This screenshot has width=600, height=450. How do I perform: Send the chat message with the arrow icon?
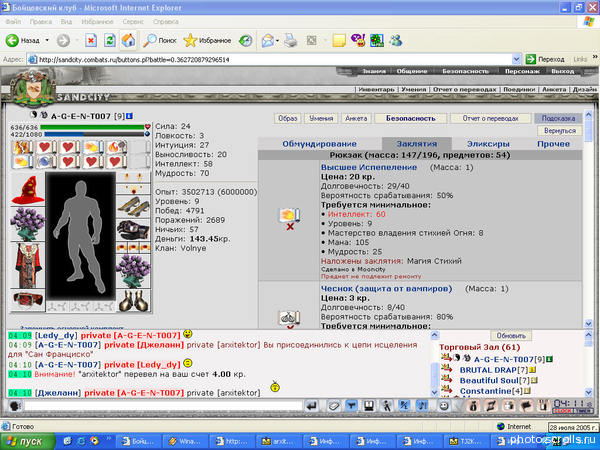(312, 406)
